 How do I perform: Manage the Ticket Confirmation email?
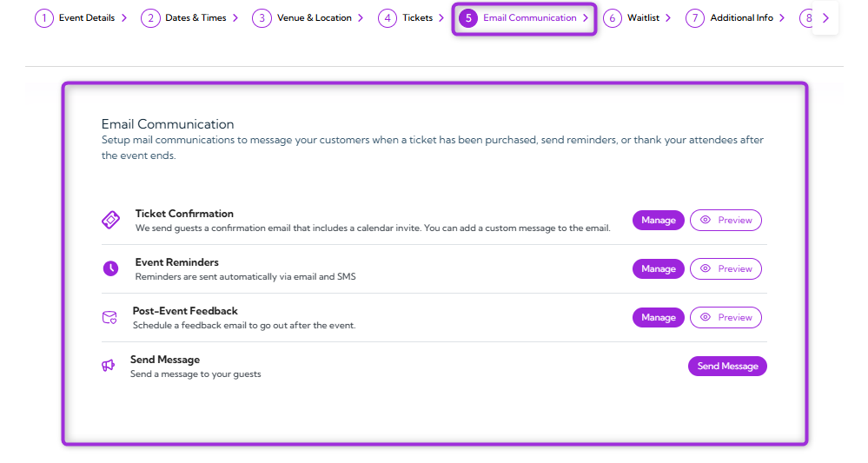click(659, 220)
